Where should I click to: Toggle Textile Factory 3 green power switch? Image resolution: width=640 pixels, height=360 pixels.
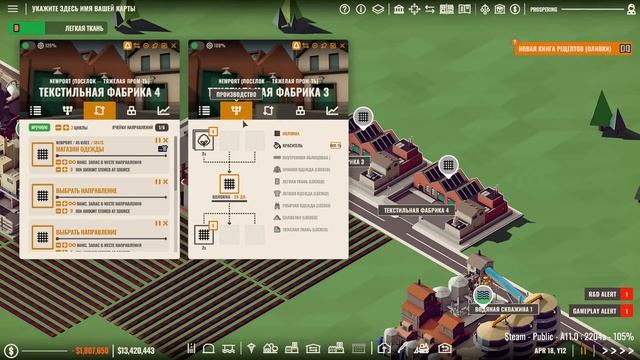[x=198, y=45]
